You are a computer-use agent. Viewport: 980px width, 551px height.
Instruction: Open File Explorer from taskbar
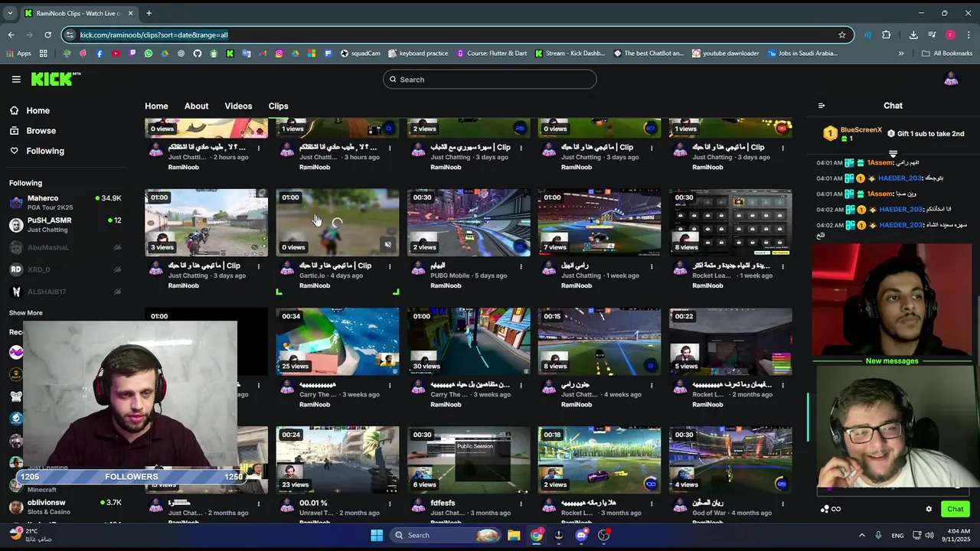click(514, 535)
